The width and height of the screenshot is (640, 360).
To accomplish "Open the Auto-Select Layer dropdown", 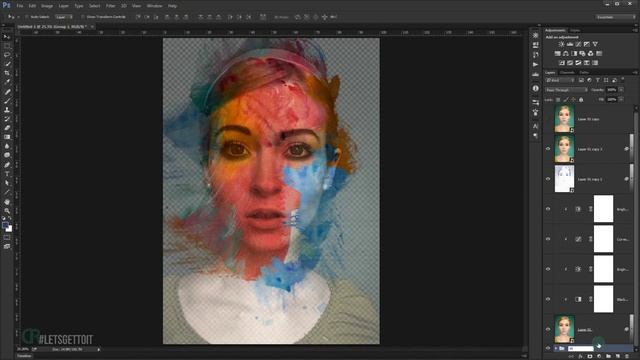I will [x=64, y=17].
